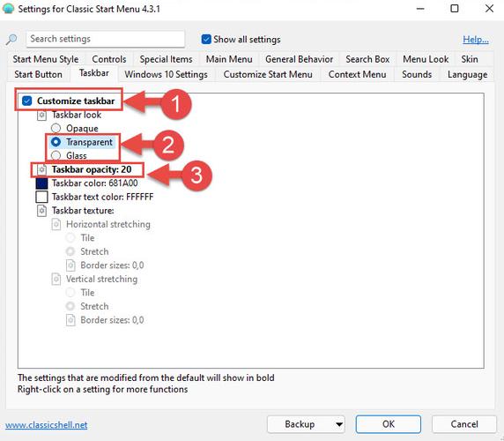Image resolution: width=504 pixels, height=441 pixels.
Task: Click the Horizontal stretching setting icon
Action: pyautogui.click(x=56, y=224)
